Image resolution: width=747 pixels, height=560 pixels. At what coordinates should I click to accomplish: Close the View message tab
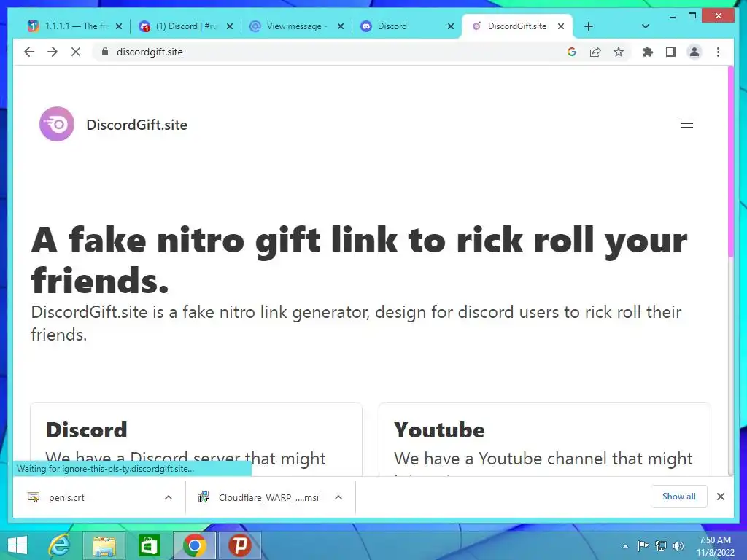click(x=341, y=26)
